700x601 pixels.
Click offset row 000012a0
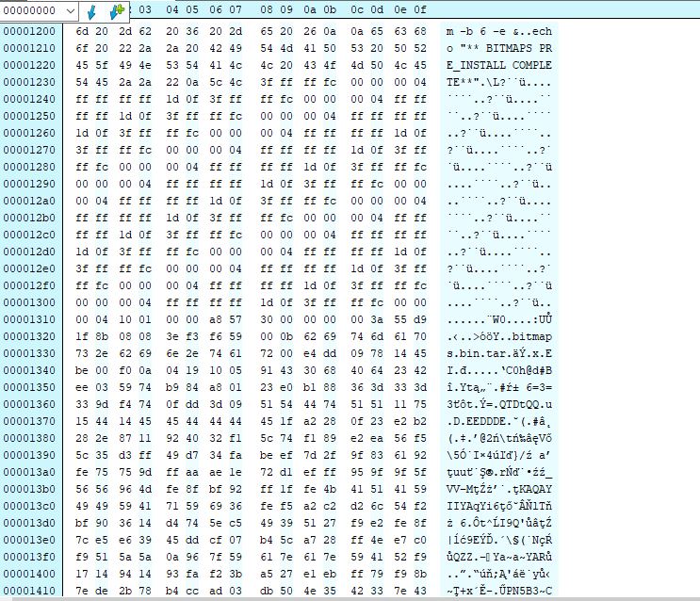[29, 201]
